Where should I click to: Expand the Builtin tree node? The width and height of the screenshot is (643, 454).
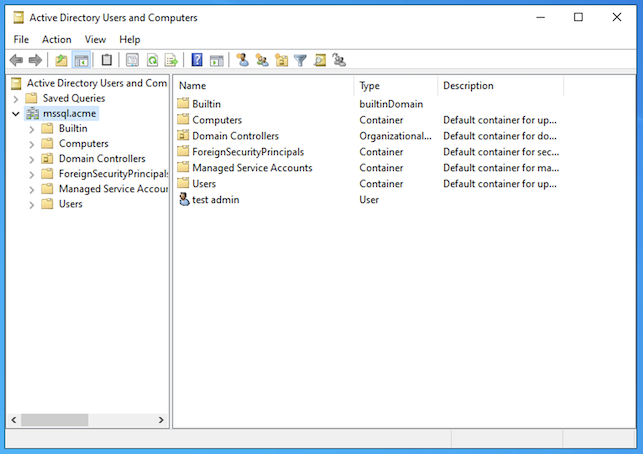[32, 129]
